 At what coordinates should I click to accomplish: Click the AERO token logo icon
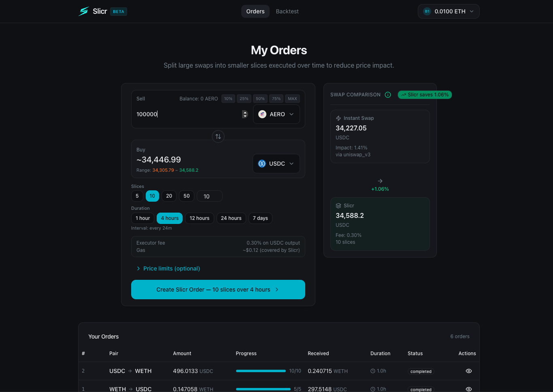(262, 114)
